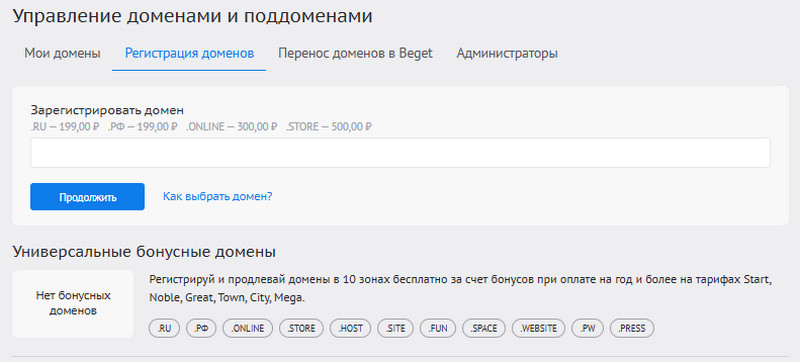Click the bonus description starting Регистрируй и продлевай
Screen dimensions: 800x362
tap(460, 289)
